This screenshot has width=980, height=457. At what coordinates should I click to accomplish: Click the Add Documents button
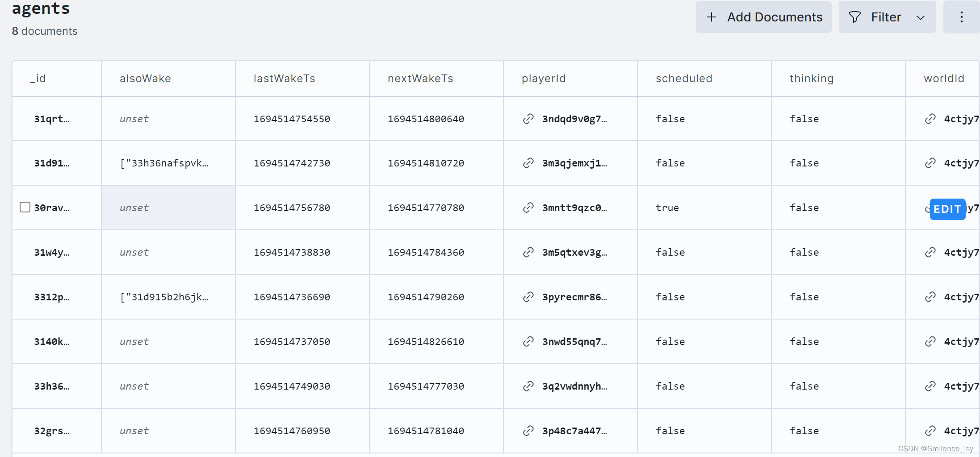pyautogui.click(x=763, y=17)
